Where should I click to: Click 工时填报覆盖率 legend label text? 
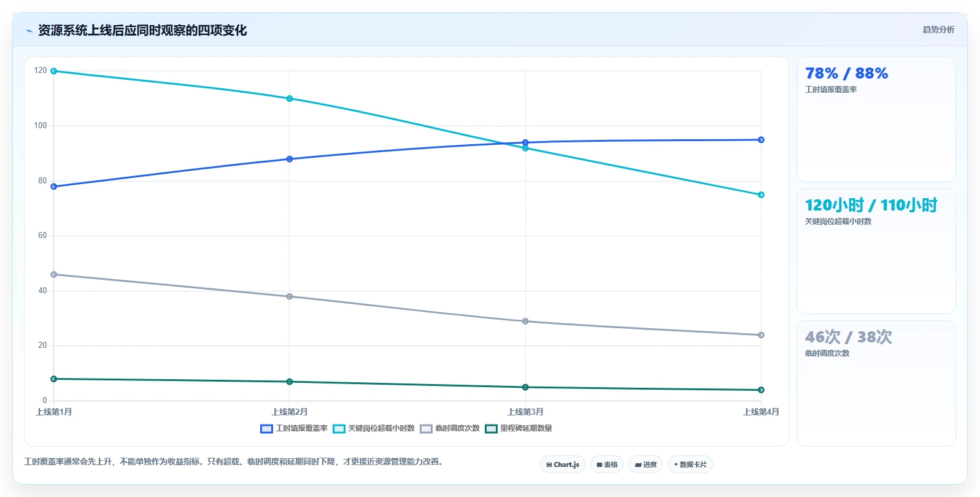(301, 428)
